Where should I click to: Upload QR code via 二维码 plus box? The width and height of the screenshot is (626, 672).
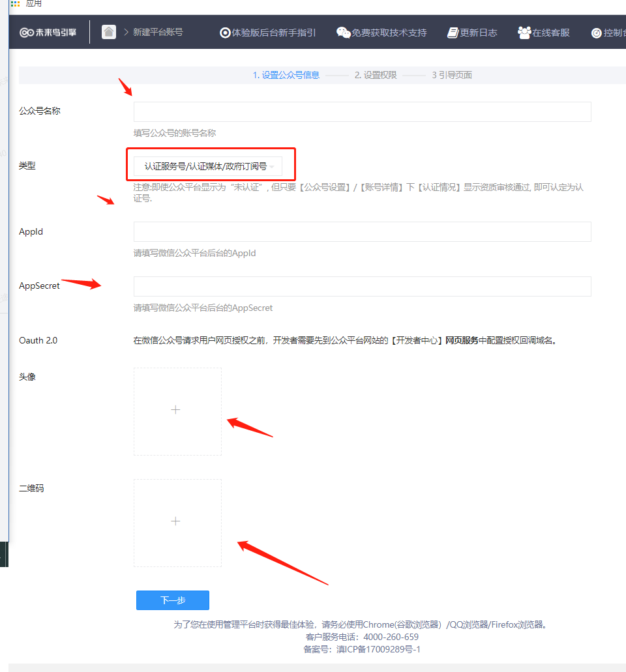(x=177, y=523)
